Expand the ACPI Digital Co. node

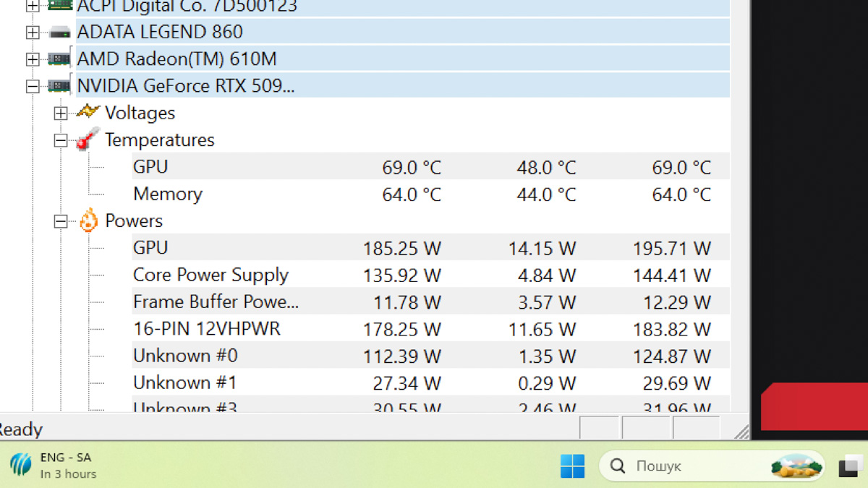(33, 7)
